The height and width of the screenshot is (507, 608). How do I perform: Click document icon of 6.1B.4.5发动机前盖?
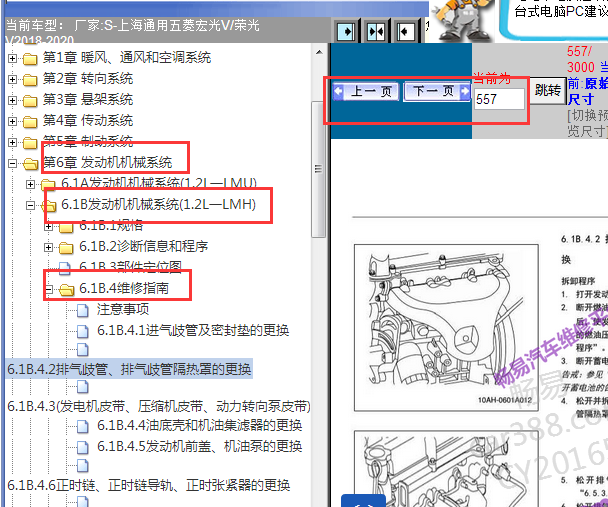coord(83,447)
